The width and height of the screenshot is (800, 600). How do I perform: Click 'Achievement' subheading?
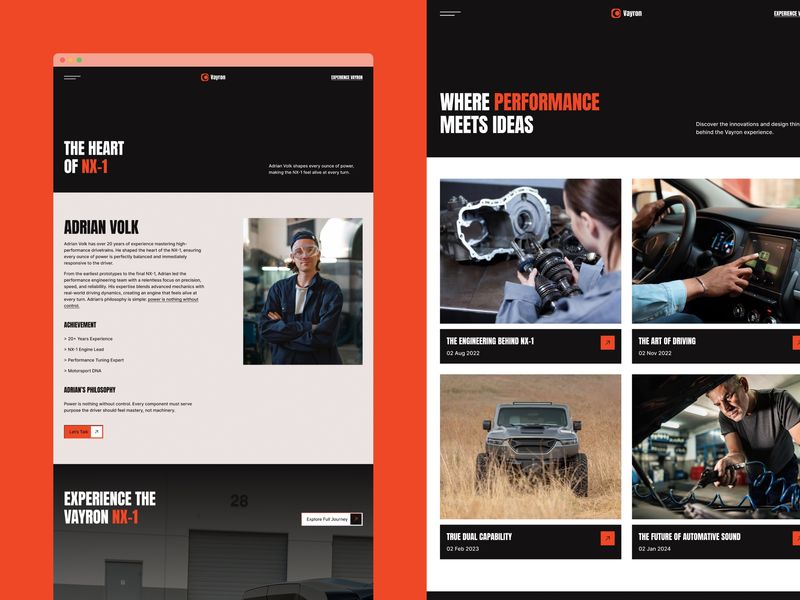pos(80,325)
